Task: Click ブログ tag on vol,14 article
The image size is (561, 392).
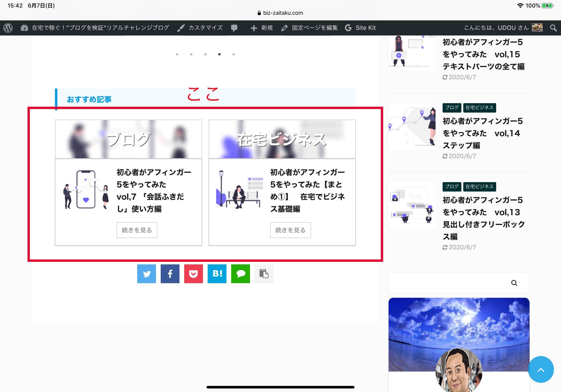Action: coord(452,108)
